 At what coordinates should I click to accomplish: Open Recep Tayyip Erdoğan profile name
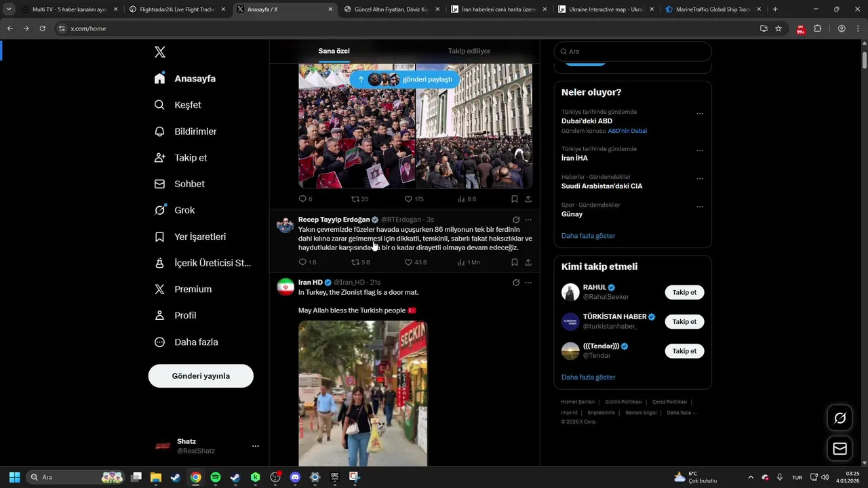click(x=334, y=220)
